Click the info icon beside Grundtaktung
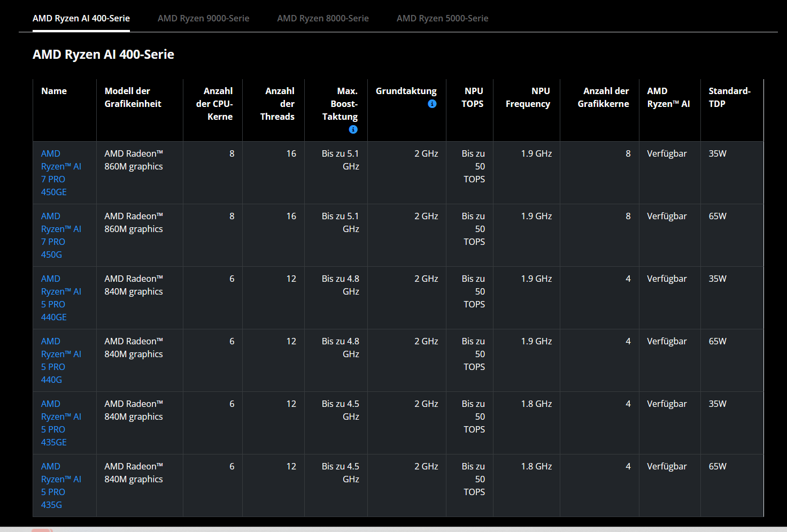The image size is (787, 532). click(432, 104)
